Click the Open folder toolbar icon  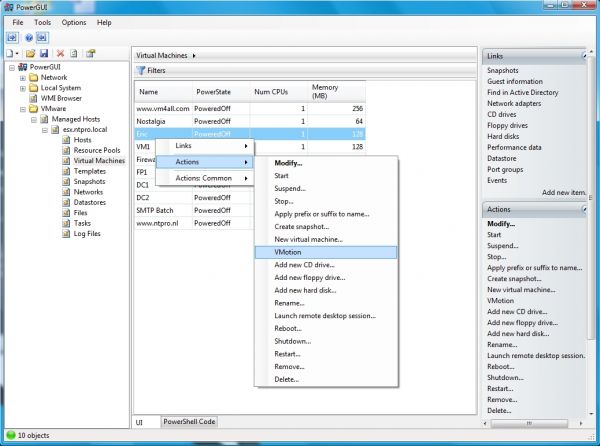31,54
